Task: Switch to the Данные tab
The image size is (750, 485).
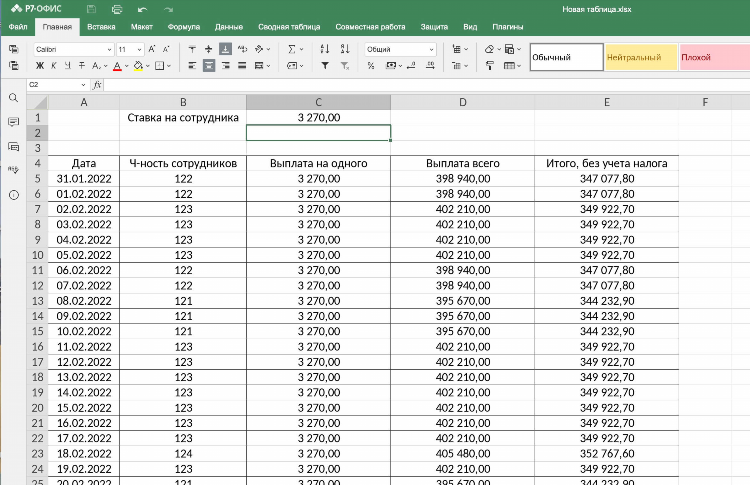Action: [x=229, y=27]
